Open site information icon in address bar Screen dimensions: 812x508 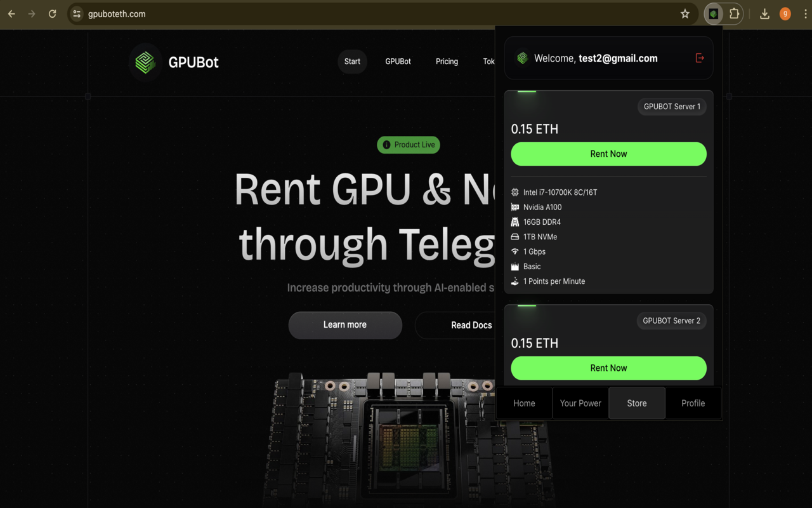coord(77,14)
